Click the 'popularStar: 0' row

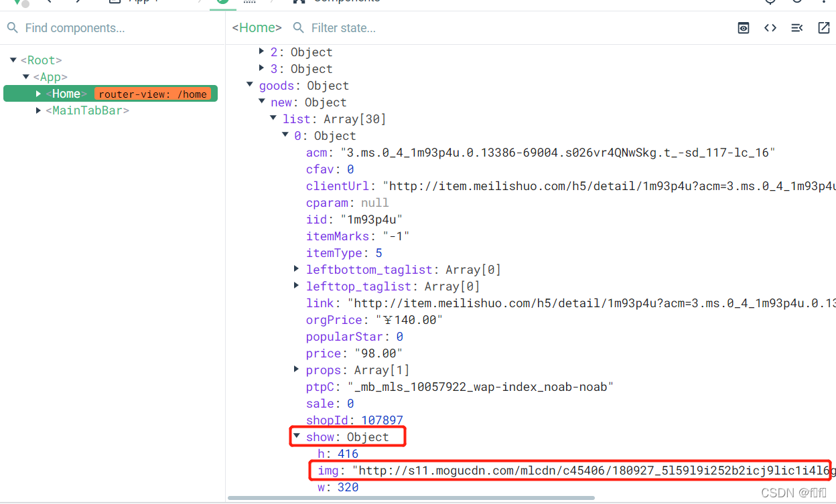click(x=354, y=337)
